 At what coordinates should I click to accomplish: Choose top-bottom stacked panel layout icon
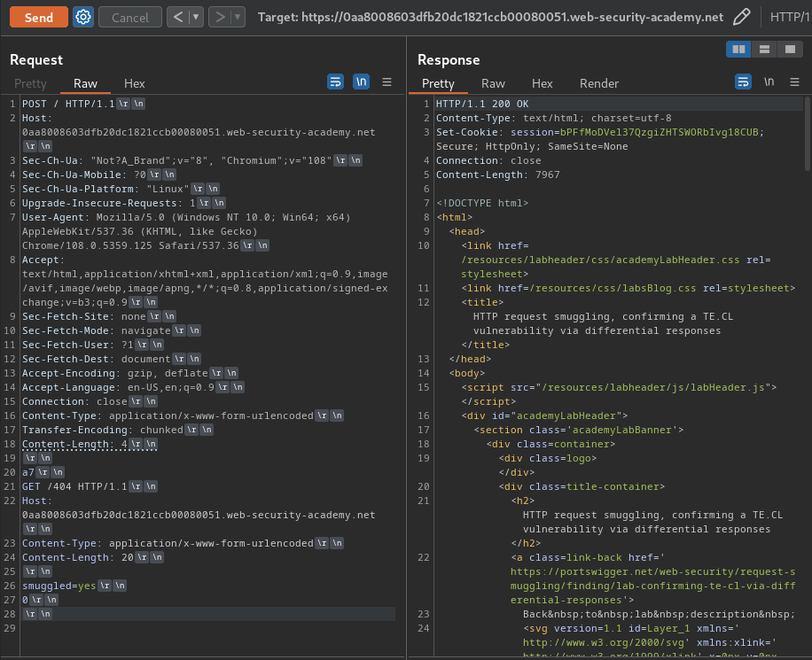click(764, 50)
